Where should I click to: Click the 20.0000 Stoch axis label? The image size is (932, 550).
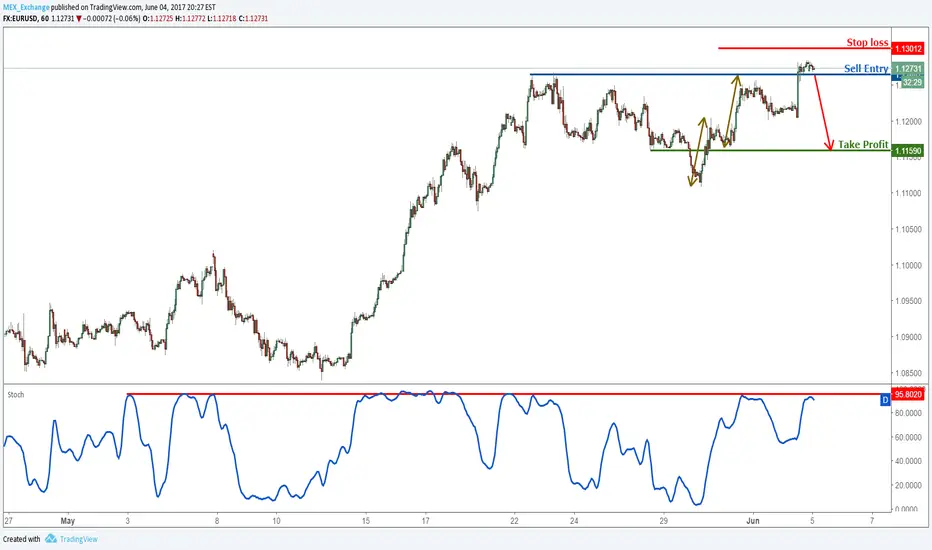(909, 485)
